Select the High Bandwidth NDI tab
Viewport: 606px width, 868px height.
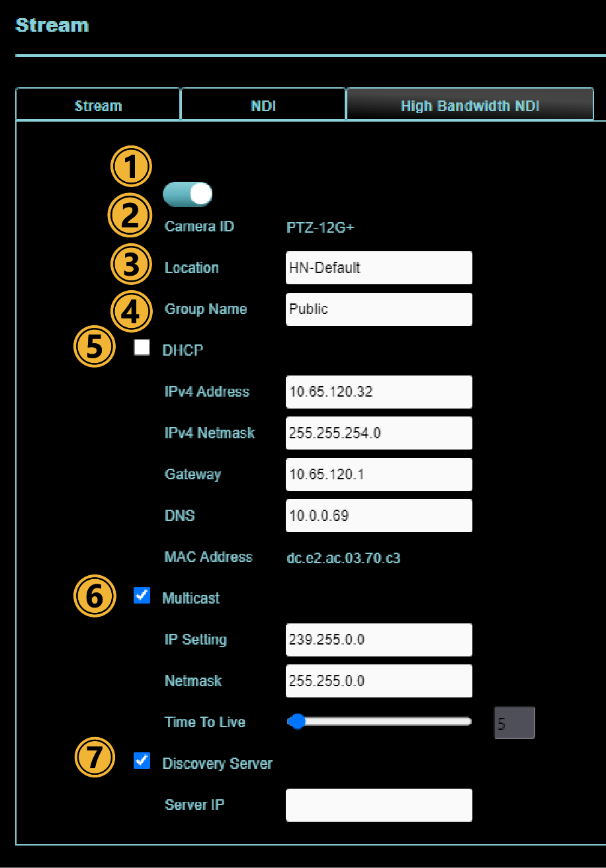470,106
